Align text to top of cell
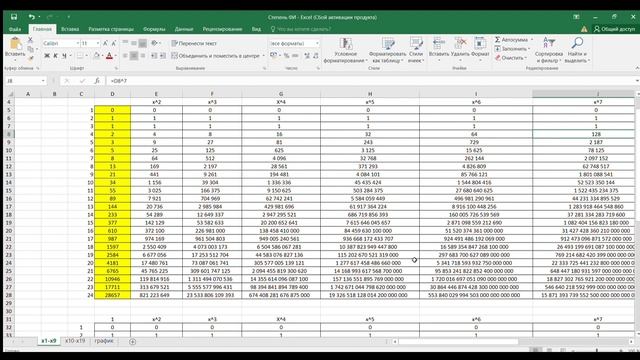Screen dimensions: 640x360 click(x=125, y=43)
